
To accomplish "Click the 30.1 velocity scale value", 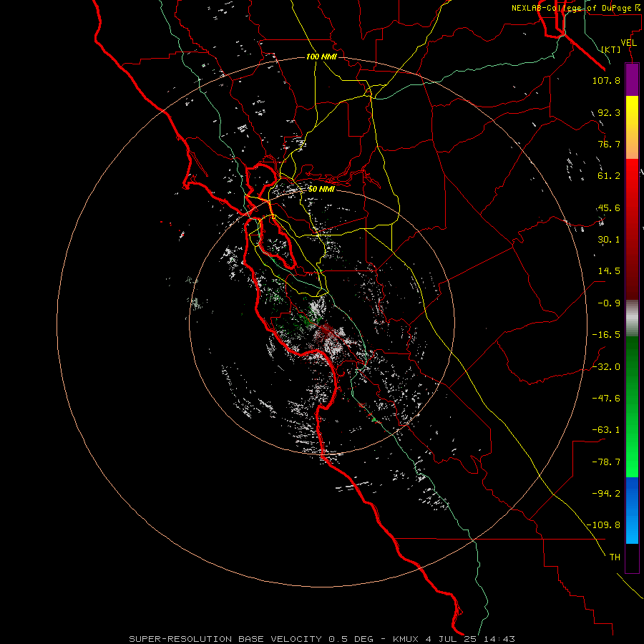I will (609, 240).
